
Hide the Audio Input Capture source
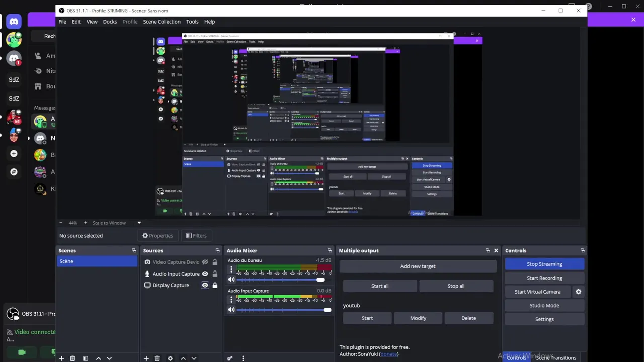pyautogui.click(x=205, y=274)
